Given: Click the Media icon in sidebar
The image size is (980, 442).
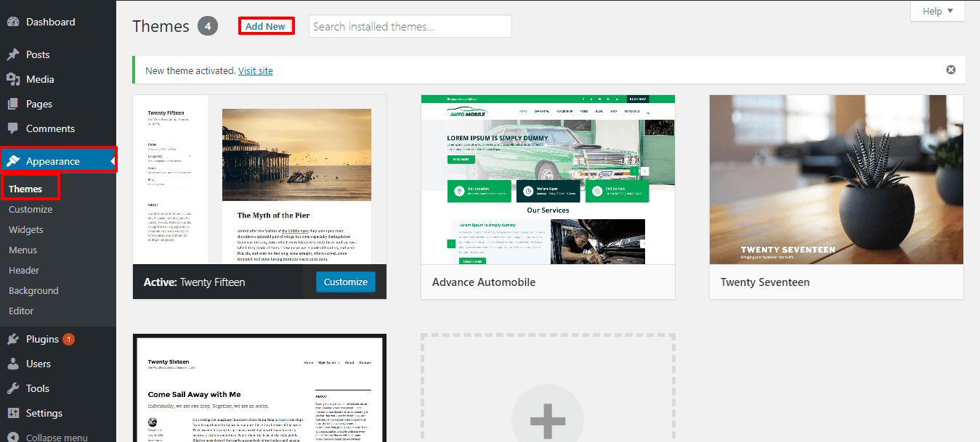Looking at the screenshot, I should 13,79.
